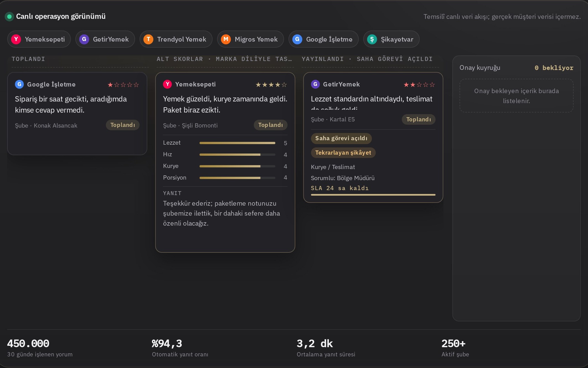This screenshot has height=368, width=588.
Task: Click the Saha görevi açıldı tag
Action: (341, 138)
